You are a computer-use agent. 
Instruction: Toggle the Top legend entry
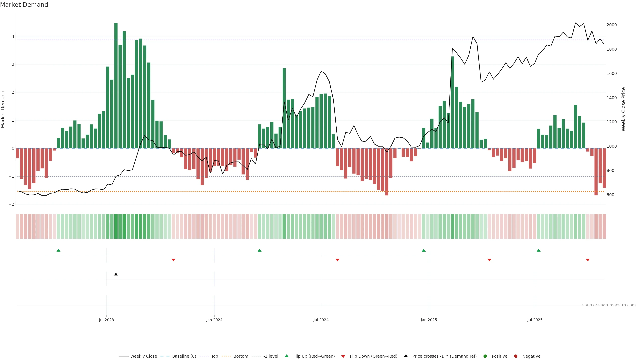click(x=214, y=356)
